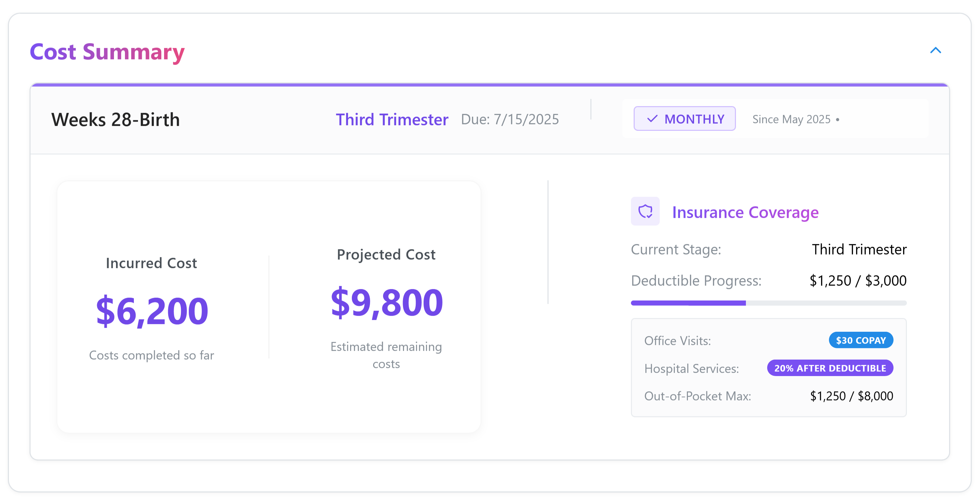Screen dimensions: 980x499
Task: Click the Cost Summary heading
Action: click(107, 52)
